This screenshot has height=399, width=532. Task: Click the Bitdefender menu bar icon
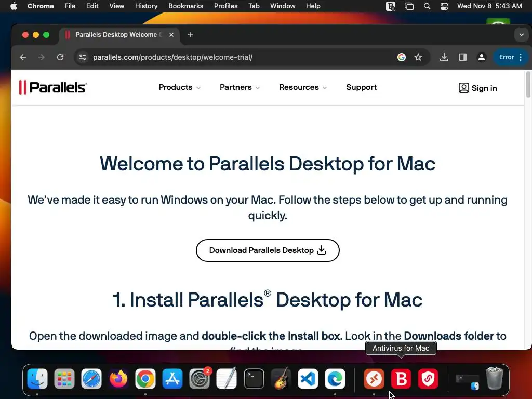(x=391, y=6)
